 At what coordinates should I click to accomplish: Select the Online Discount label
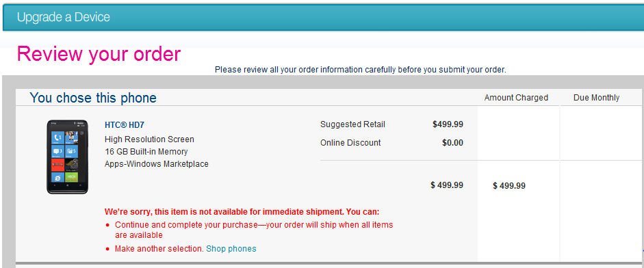click(x=350, y=143)
